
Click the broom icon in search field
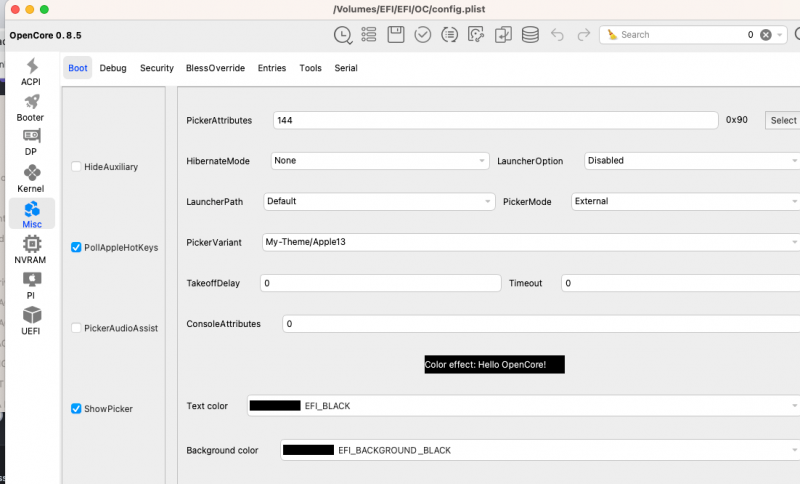(612, 35)
